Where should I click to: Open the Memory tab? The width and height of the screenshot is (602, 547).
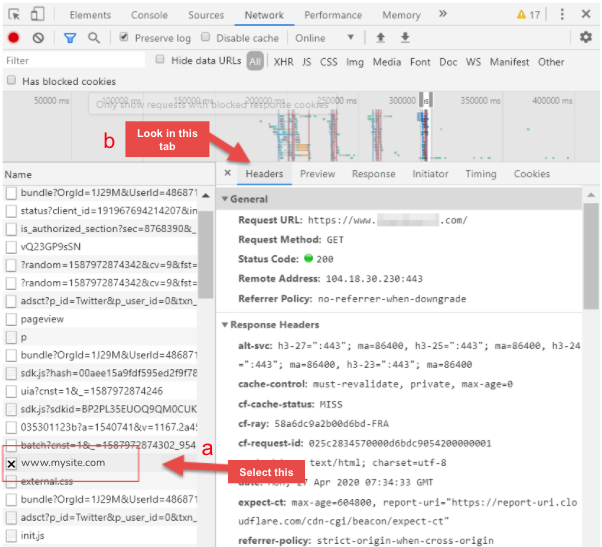(401, 15)
